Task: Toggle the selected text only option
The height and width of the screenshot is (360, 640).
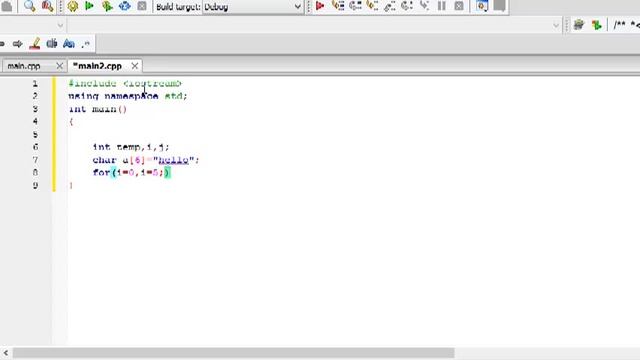Action: point(51,44)
